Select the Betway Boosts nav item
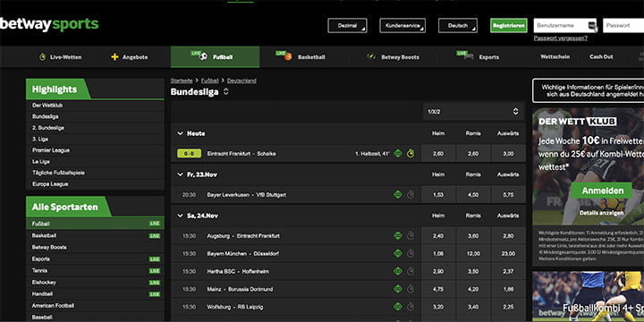644x322 pixels. (x=393, y=57)
